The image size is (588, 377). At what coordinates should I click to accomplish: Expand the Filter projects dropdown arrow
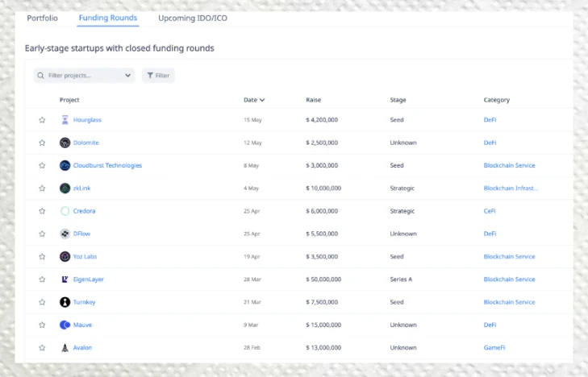127,76
